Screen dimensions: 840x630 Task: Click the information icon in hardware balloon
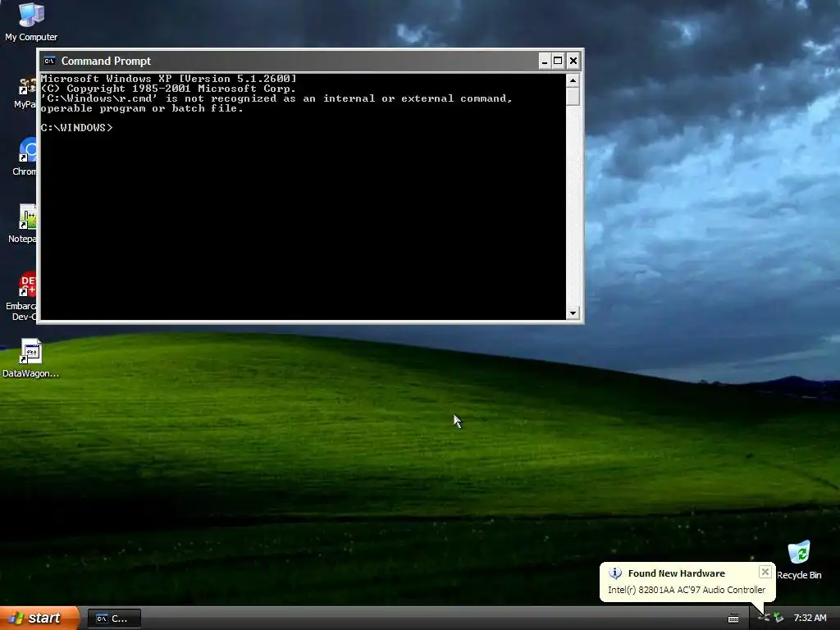(615, 573)
